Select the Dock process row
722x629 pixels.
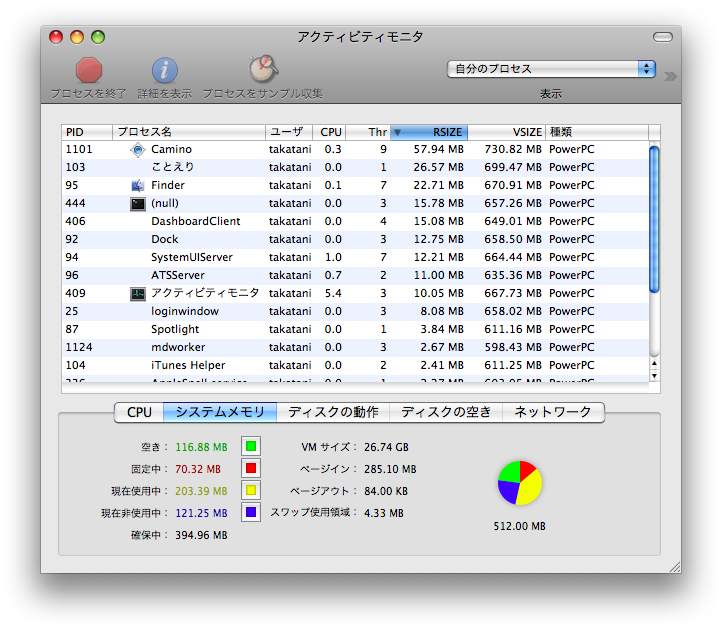tap(355, 239)
